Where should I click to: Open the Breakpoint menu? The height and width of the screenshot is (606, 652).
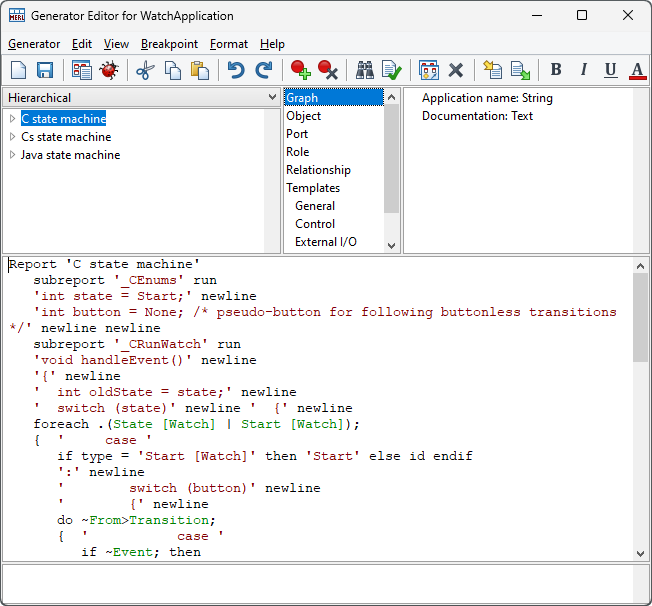(169, 44)
